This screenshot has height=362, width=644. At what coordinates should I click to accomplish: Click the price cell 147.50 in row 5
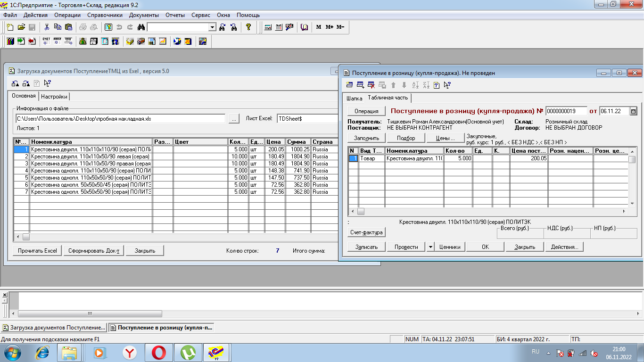275,178
